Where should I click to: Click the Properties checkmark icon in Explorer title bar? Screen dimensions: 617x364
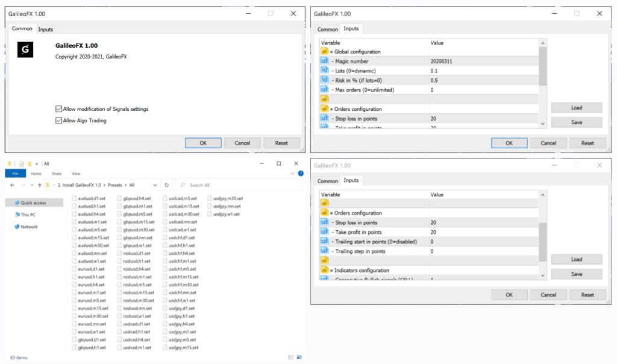pos(22,164)
